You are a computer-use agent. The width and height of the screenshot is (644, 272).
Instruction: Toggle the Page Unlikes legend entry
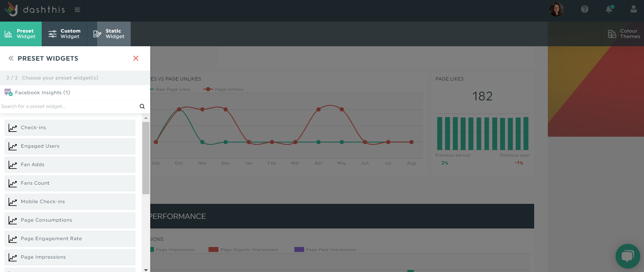coord(223,89)
